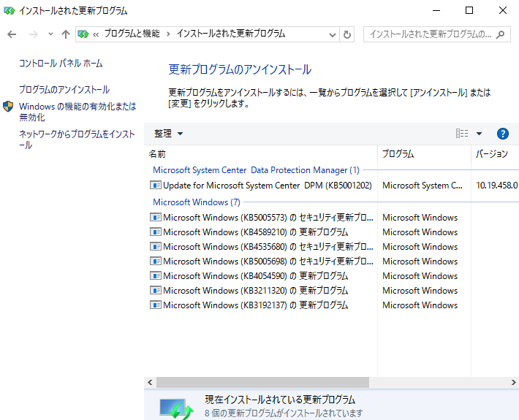This screenshot has height=420, width=519.
Task: Click the icon of KB3192137 update
Action: click(x=155, y=305)
